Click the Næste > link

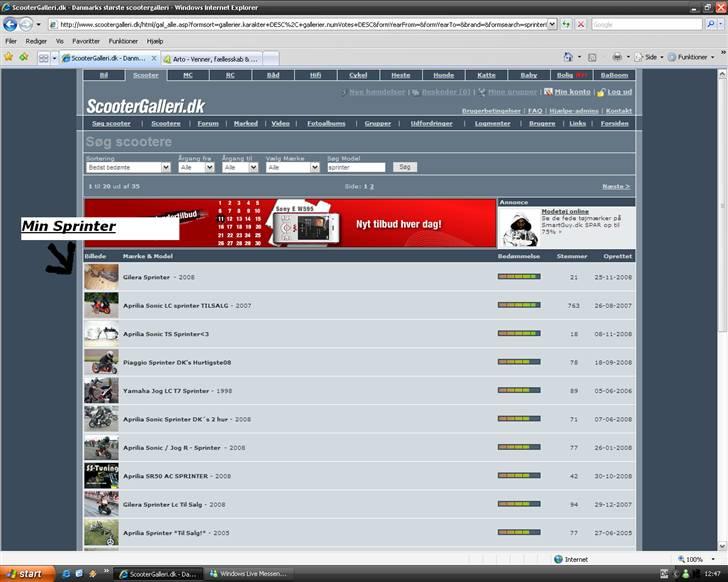point(615,186)
